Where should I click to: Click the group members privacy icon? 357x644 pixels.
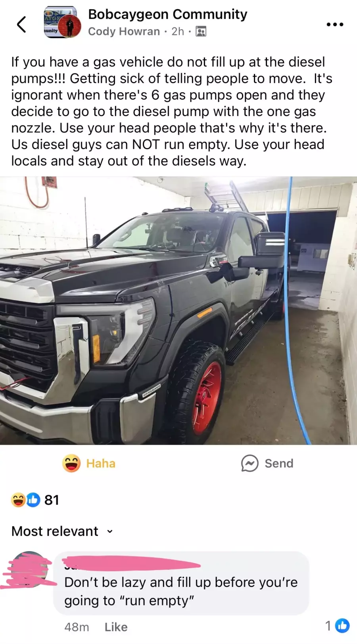point(201,31)
